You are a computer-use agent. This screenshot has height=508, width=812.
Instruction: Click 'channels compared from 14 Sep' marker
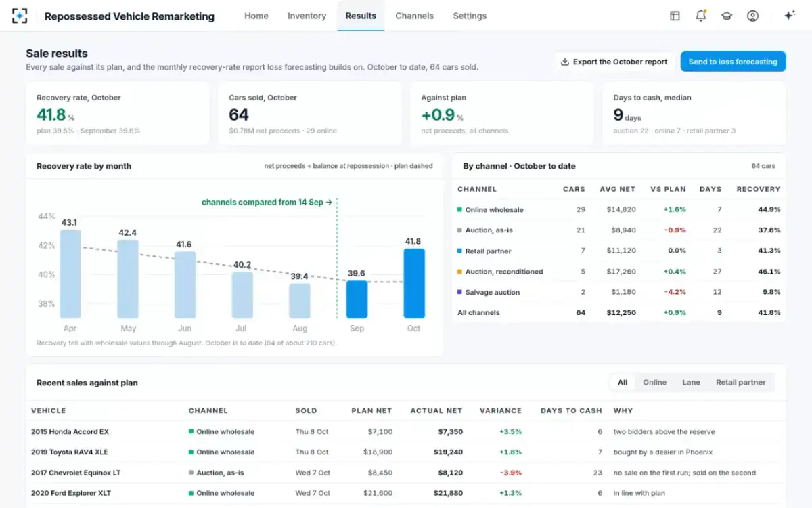point(267,202)
